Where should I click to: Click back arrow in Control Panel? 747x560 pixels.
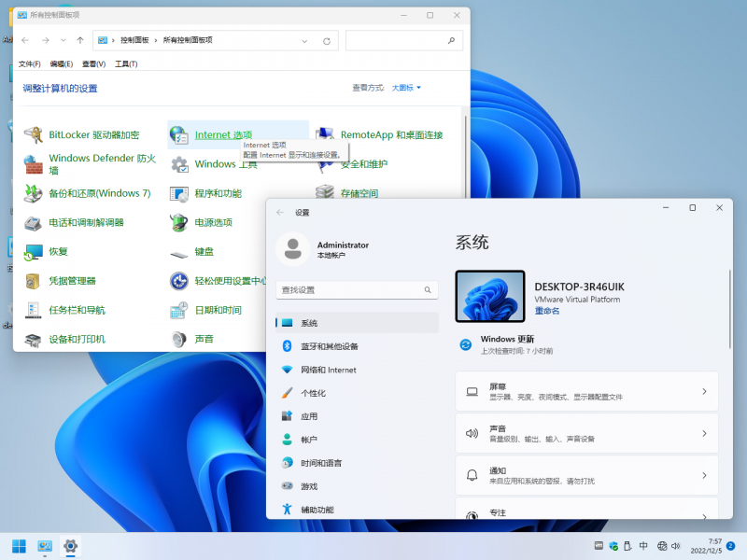[x=25, y=40]
